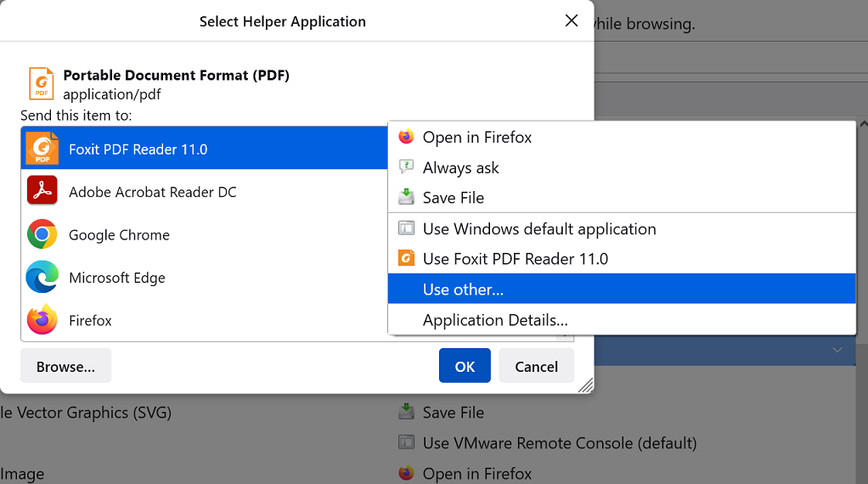Image resolution: width=868 pixels, height=484 pixels.
Task: Confirm selection with the OK button
Action: [x=465, y=366]
